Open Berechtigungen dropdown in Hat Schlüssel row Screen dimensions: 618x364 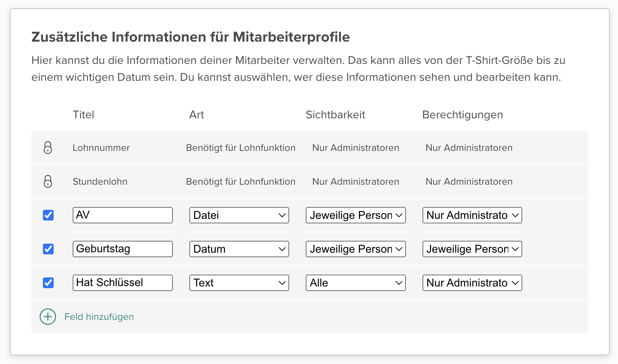(x=472, y=283)
